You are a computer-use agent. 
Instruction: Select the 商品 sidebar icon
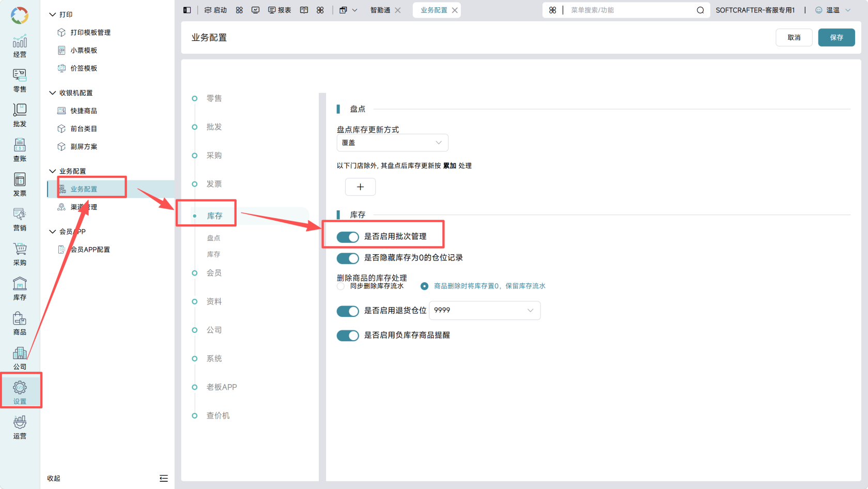click(x=20, y=323)
